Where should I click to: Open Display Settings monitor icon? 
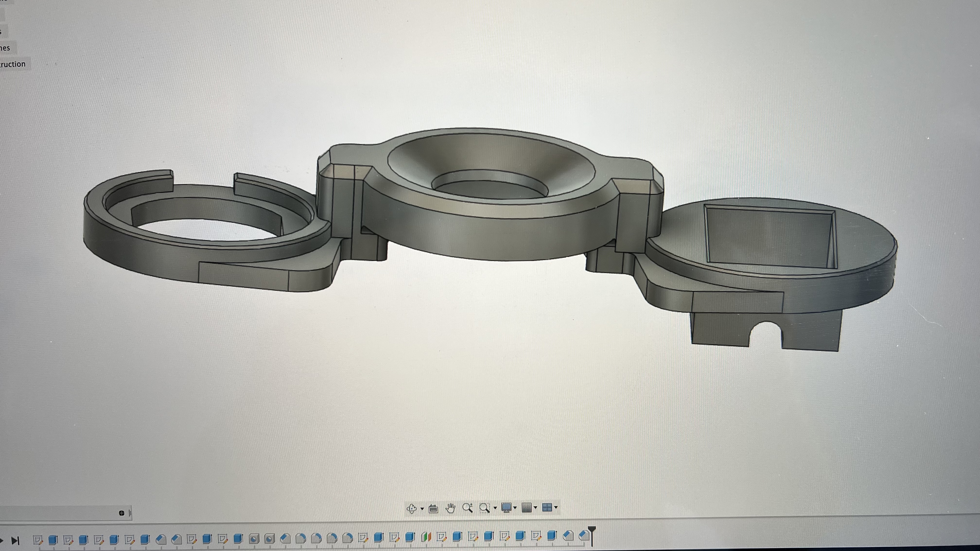tap(506, 508)
